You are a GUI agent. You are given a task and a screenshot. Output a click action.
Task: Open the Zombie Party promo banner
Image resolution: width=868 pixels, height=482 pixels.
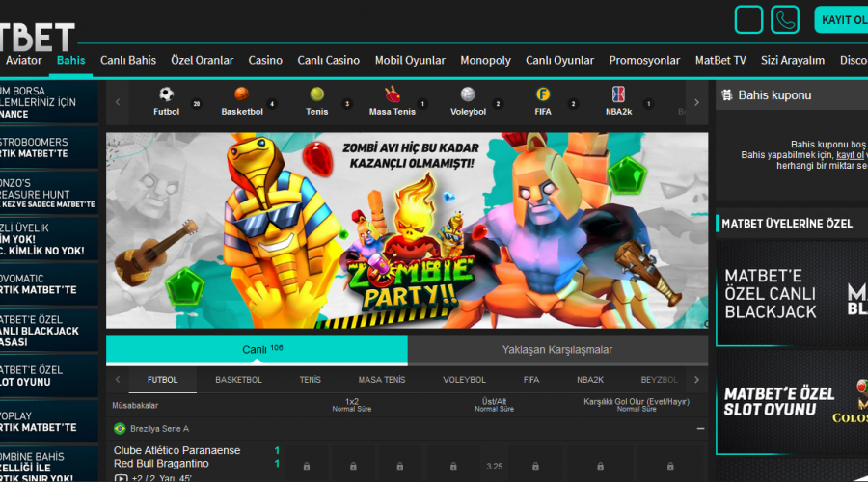(x=407, y=230)
